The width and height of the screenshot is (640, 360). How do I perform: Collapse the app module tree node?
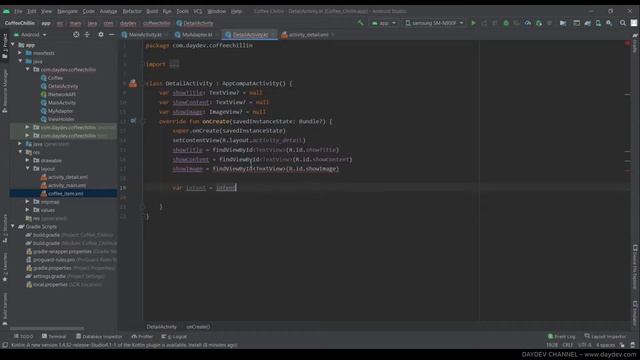[x=13, y=45]
